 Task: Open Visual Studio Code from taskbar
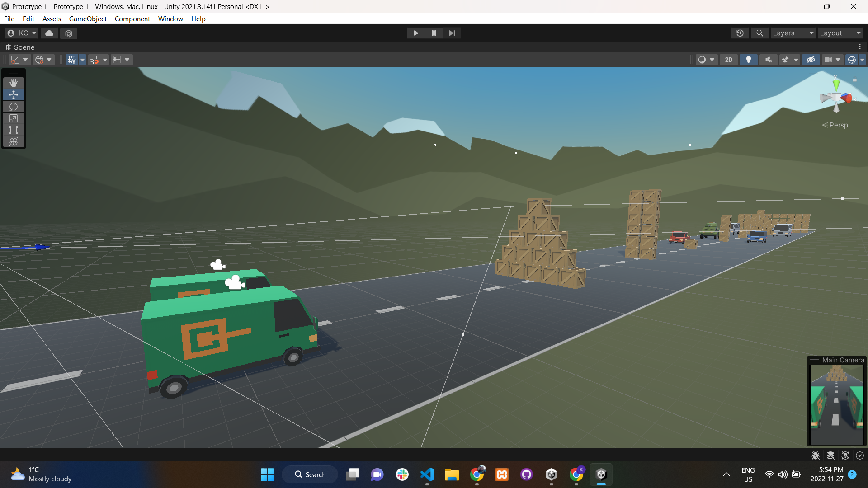tap(427, 474)
